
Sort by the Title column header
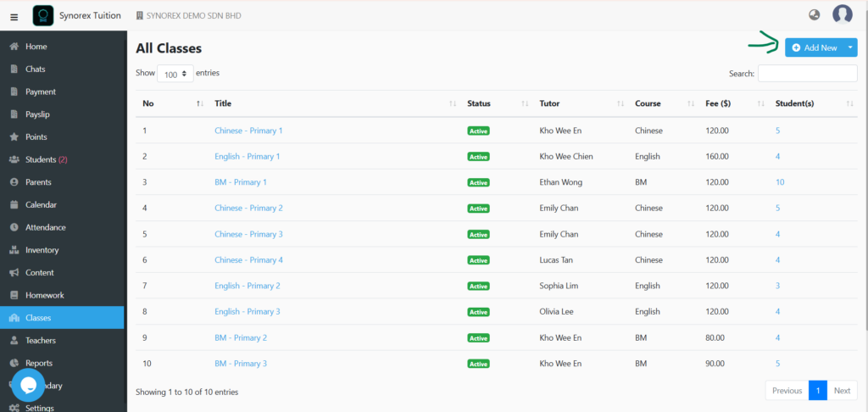334,103
